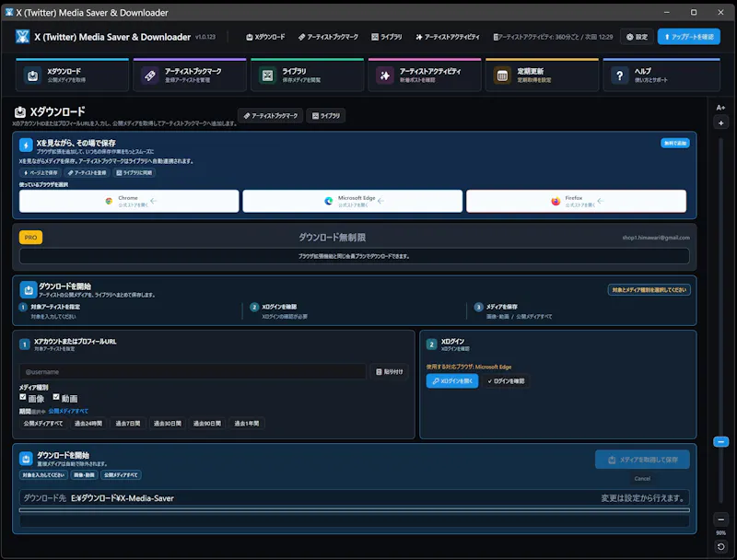Click the step 1 circle 対象アーティストを指定
Image resolution: width=737 pixels, height=560 pixels.
(23, 308)
